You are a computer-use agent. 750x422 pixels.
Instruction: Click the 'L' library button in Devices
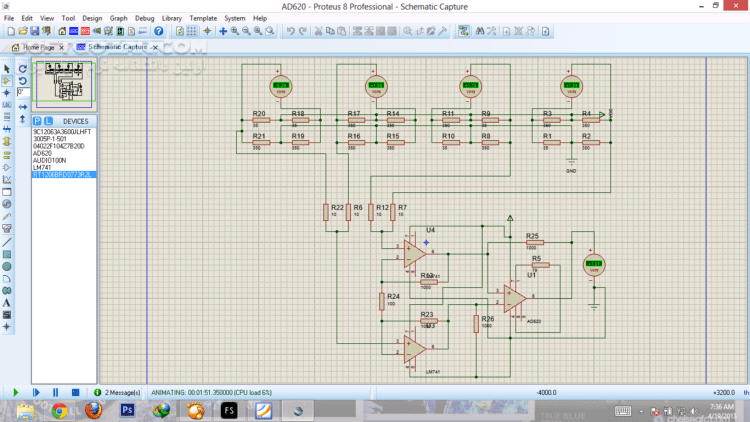point(47,121)
